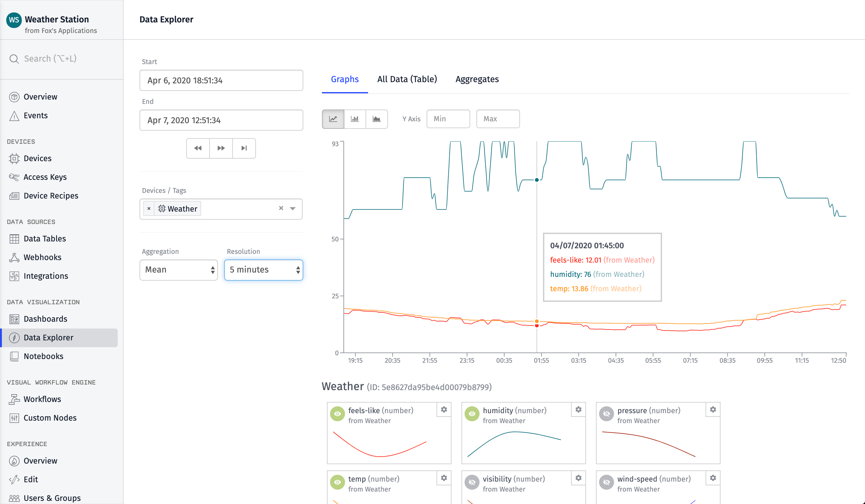Click the Y Axis Max field
865x504 pixels.
(498, 119)
